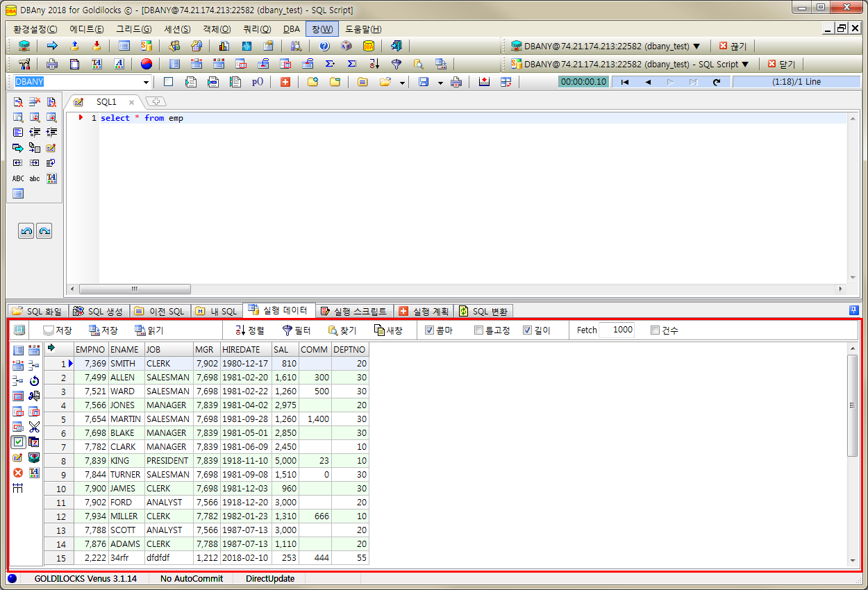Click the exit door icon in top toolbar

pyautogui.click(x=397, y=46)
